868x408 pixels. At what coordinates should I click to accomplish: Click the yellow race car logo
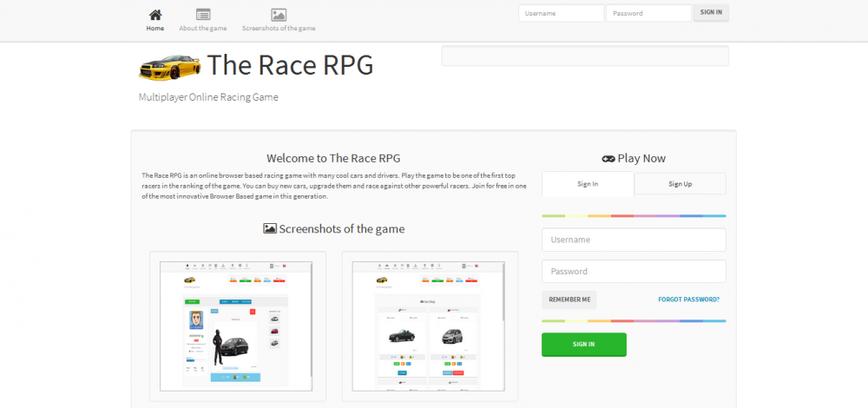pos(168,65)
